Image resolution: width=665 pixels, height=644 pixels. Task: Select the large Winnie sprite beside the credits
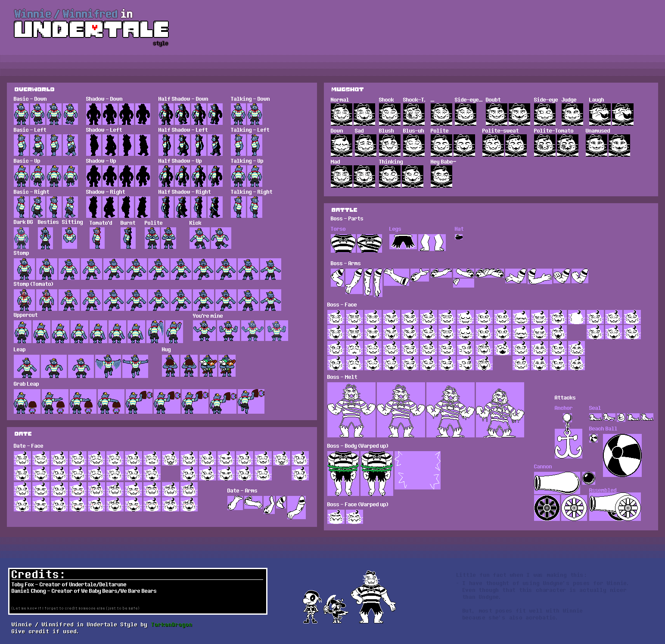[x=373, y=597]
